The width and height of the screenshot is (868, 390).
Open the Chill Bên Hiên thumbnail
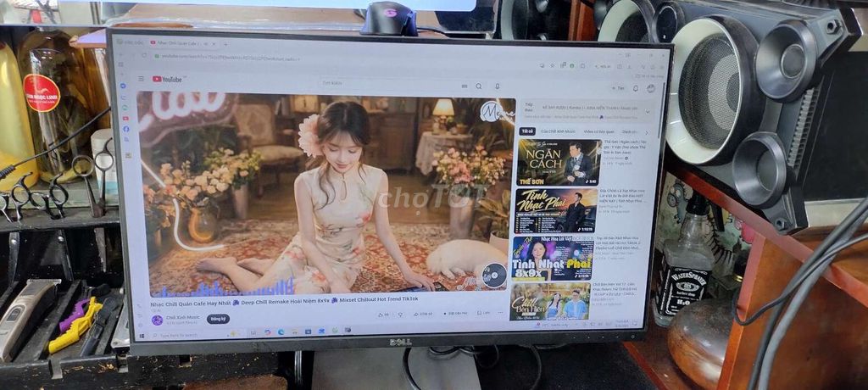pyautogui.click(x=550, y=301)
